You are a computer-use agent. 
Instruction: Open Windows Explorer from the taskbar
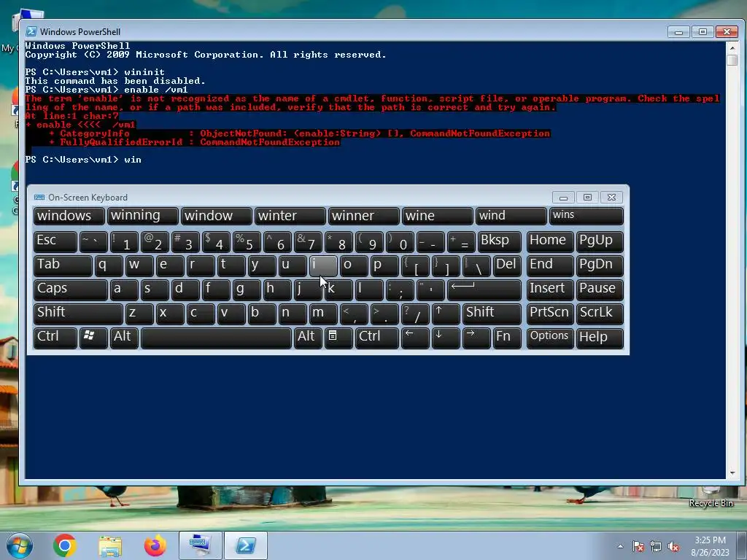[x=110, y=546]
